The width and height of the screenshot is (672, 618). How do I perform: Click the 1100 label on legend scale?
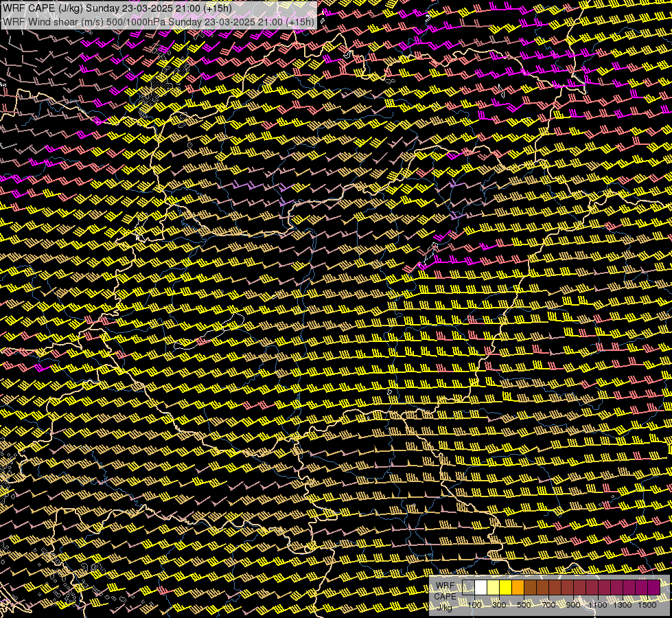click(598, 605)
